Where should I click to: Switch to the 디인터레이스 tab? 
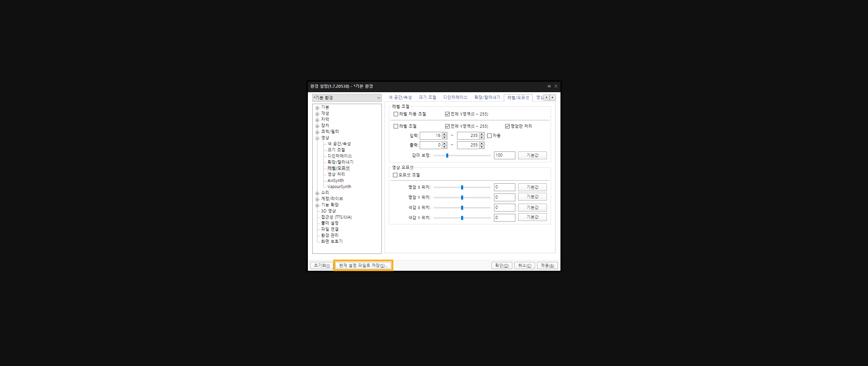tap(455, 98)
